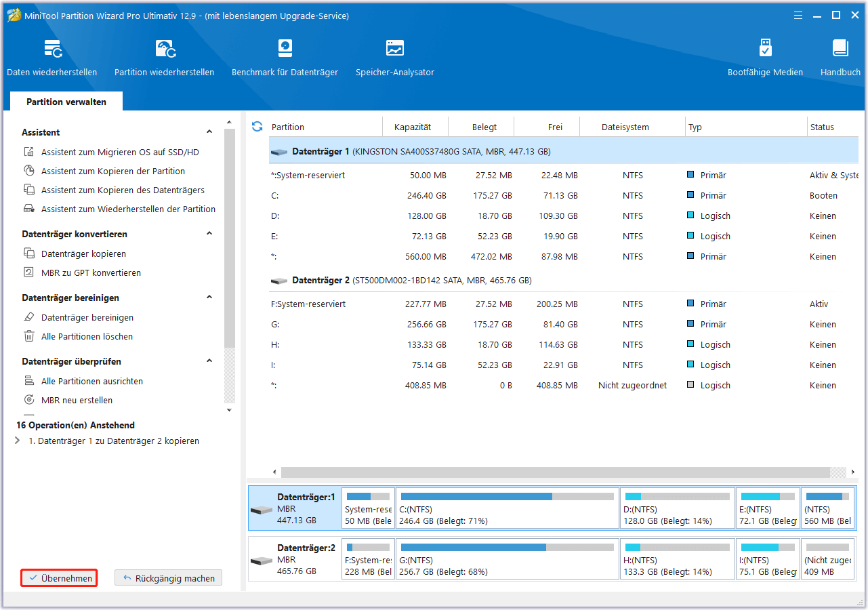Click horizontal scrollbar of partition list
The width and height of the screenshot is (868, 610).
pos(556,472)
